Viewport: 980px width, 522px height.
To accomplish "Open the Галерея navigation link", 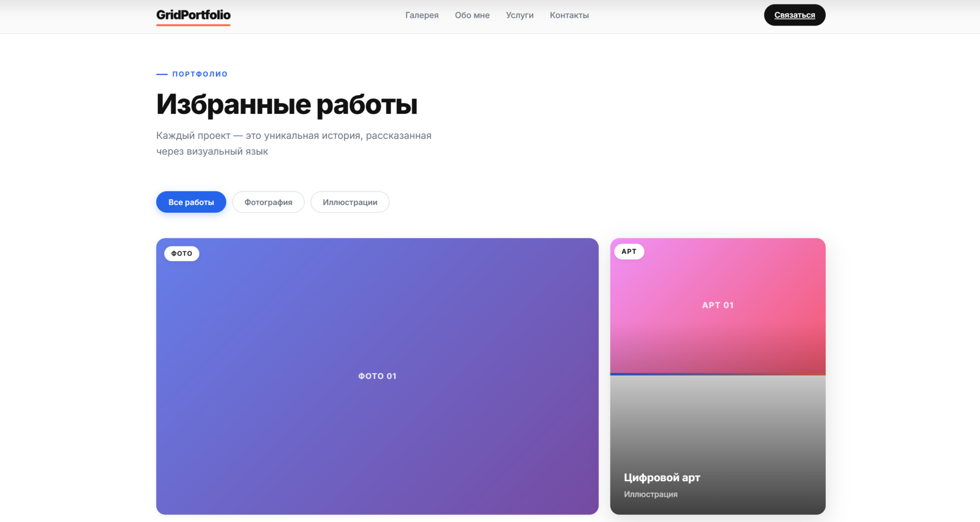I will point(422,15).
